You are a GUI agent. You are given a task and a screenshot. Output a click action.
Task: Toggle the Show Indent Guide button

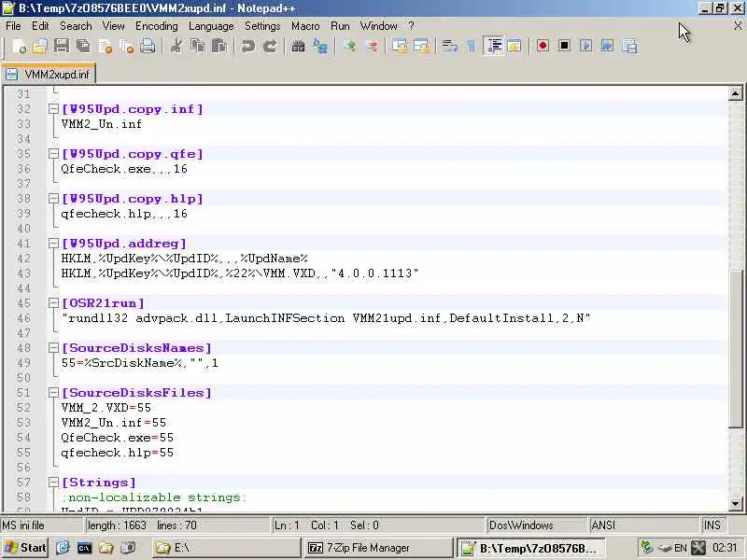(x=493, y=46)
